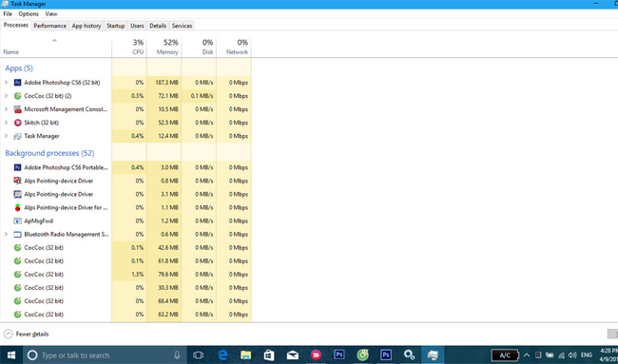This screenshot has width=618, height=364.
Task: Select the CocCoc row using 30.3 MB
Action: coord(126,288)
